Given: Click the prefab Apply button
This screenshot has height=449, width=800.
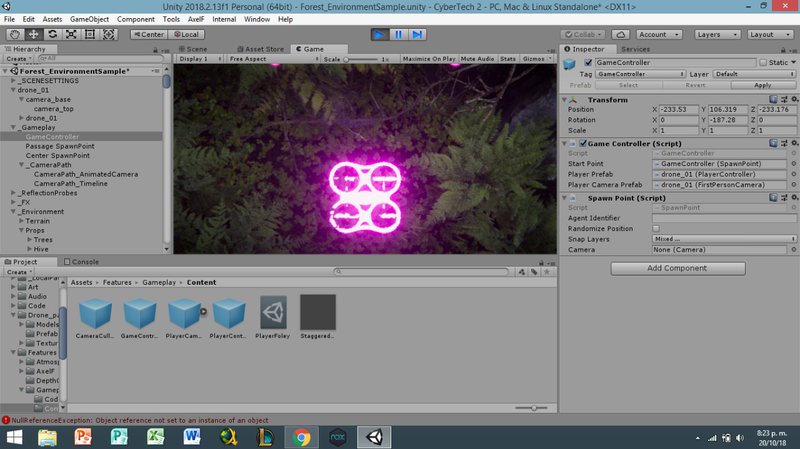Looking at the screenshot, I should [763, 85].
